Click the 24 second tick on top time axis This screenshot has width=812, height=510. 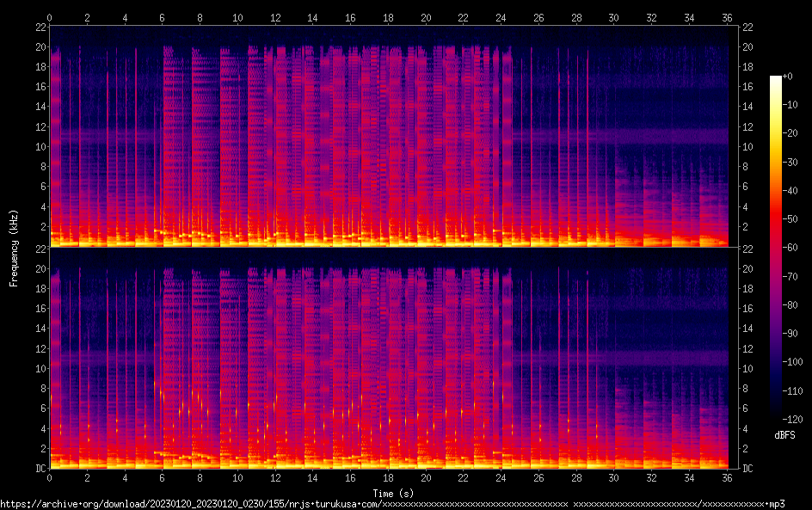tap(501, 16)
